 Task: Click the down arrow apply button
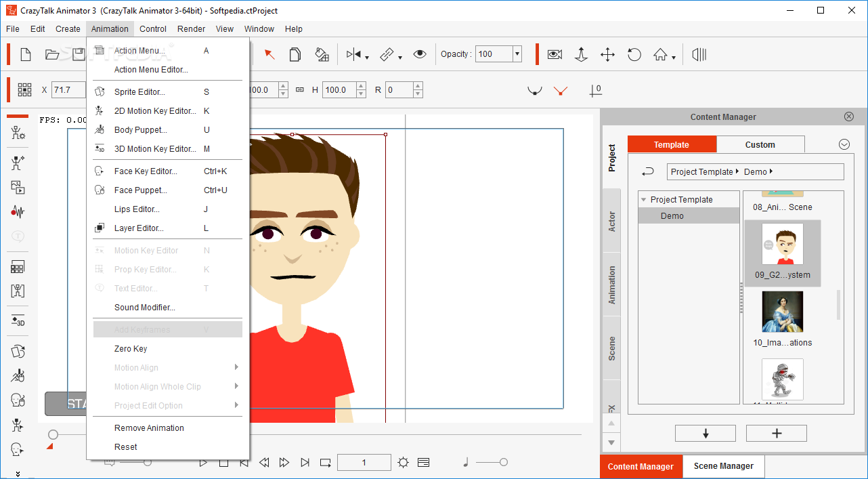point(706,434)
